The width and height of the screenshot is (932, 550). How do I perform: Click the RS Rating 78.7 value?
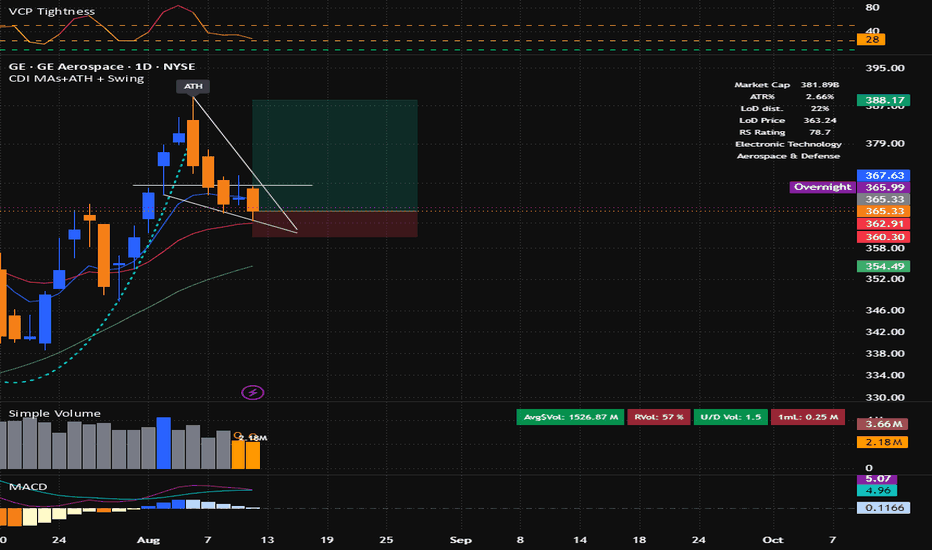point(820,133)
